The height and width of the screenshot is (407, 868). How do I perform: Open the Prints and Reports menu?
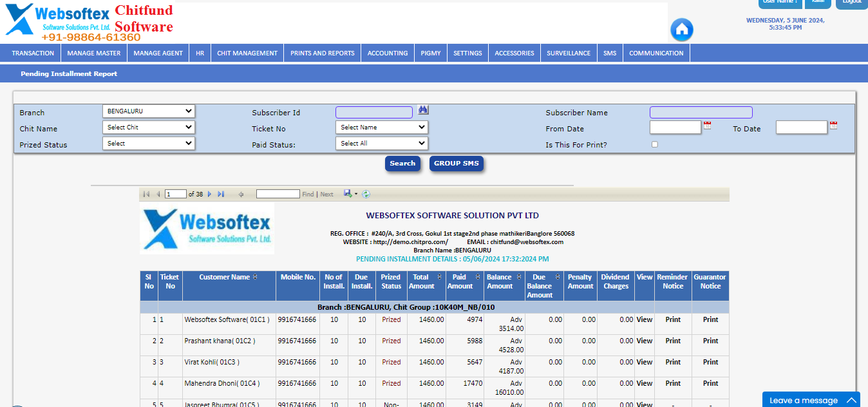tap(323, 53)
